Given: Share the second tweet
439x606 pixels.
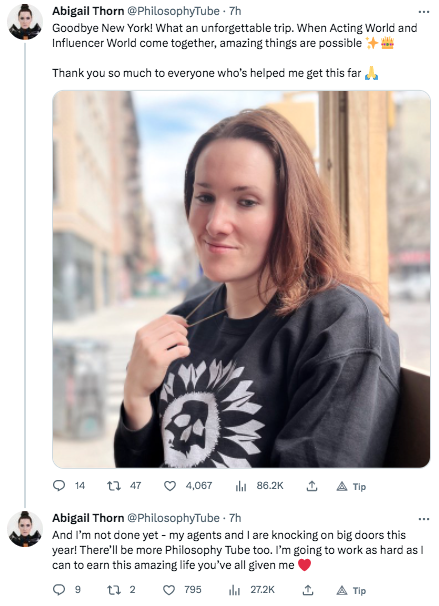Looking at the screenshot, I should click(307, 590).
